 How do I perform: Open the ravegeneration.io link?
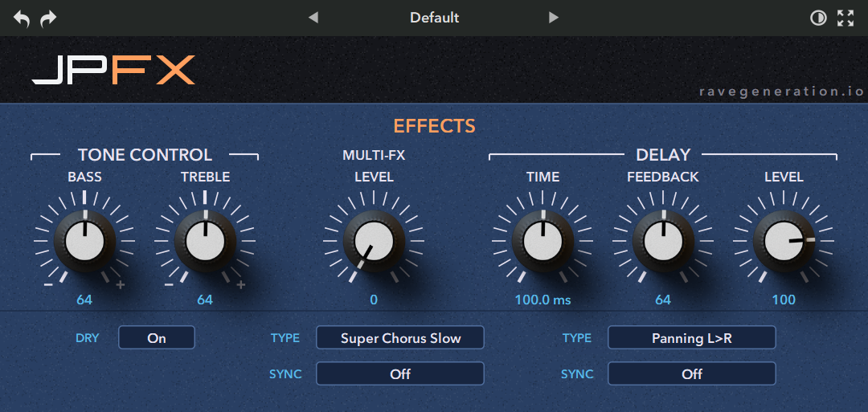781,92
